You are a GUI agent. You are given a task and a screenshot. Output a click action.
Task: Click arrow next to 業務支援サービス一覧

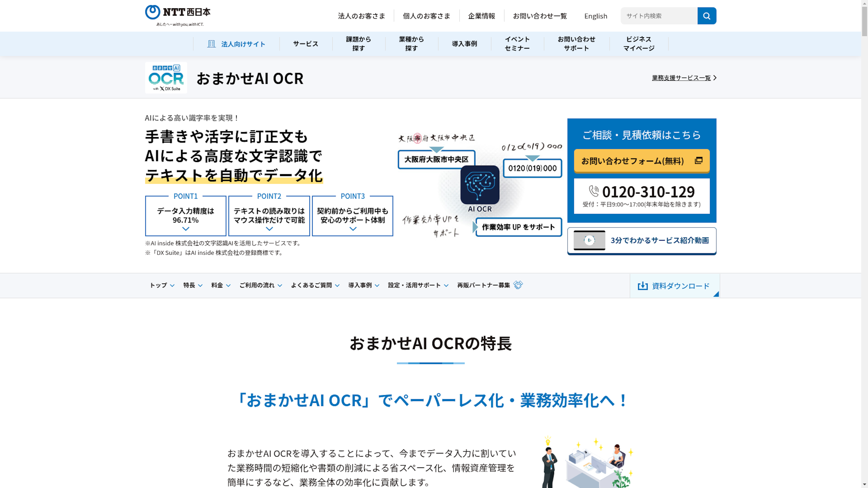(715, 78)
